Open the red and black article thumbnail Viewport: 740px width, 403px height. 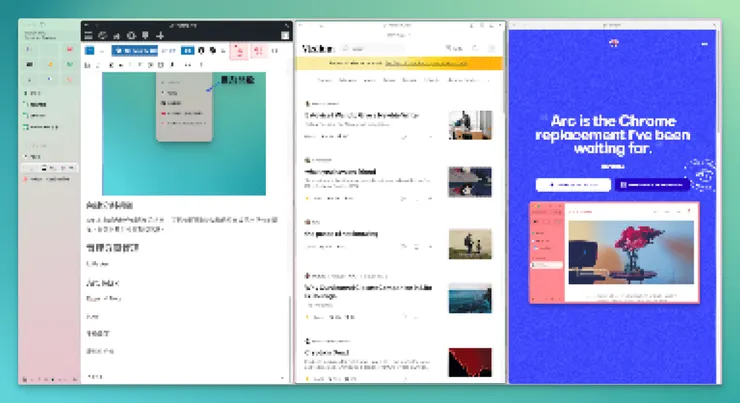pyautogui.click(x=470, y=362)
